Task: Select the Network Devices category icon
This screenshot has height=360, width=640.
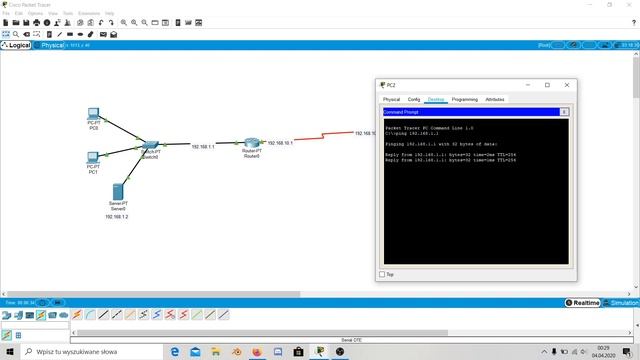Action: pos(7,315)
